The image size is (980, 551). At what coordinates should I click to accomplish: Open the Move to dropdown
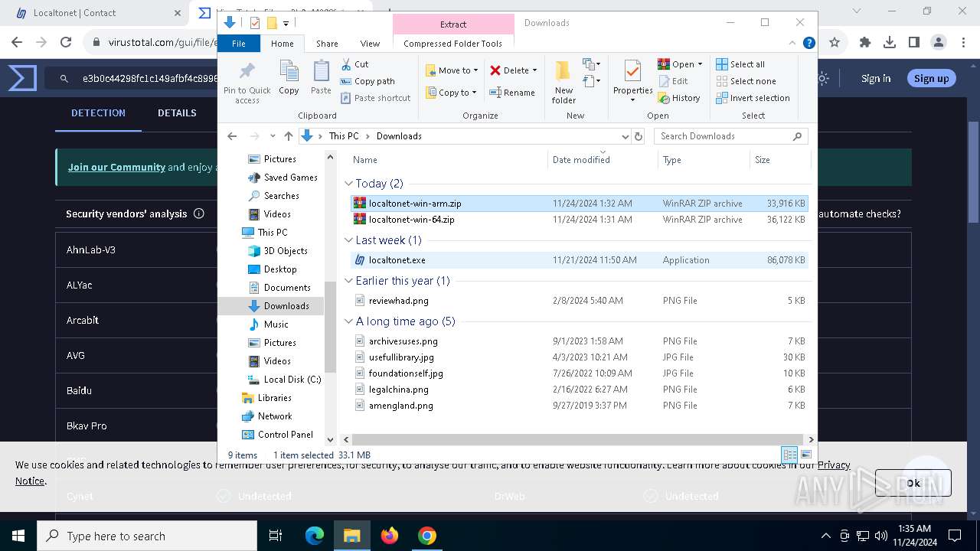(x=452, y=70)
